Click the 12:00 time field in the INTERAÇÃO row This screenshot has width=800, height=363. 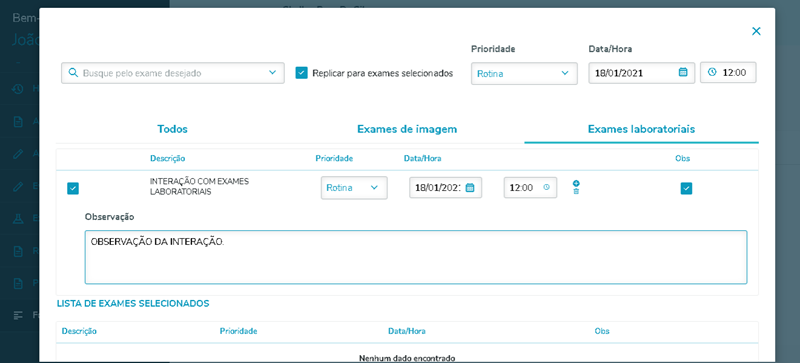[530, 187]
